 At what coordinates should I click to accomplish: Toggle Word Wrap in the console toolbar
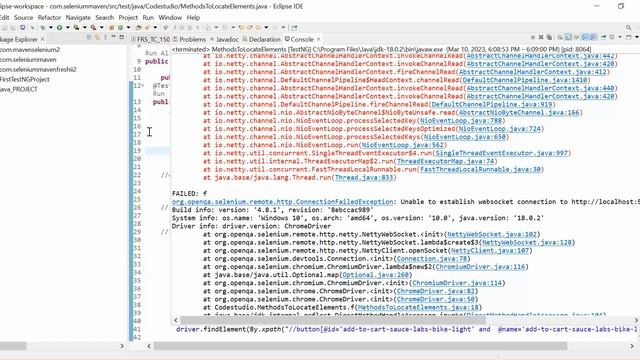click(576, 37)
